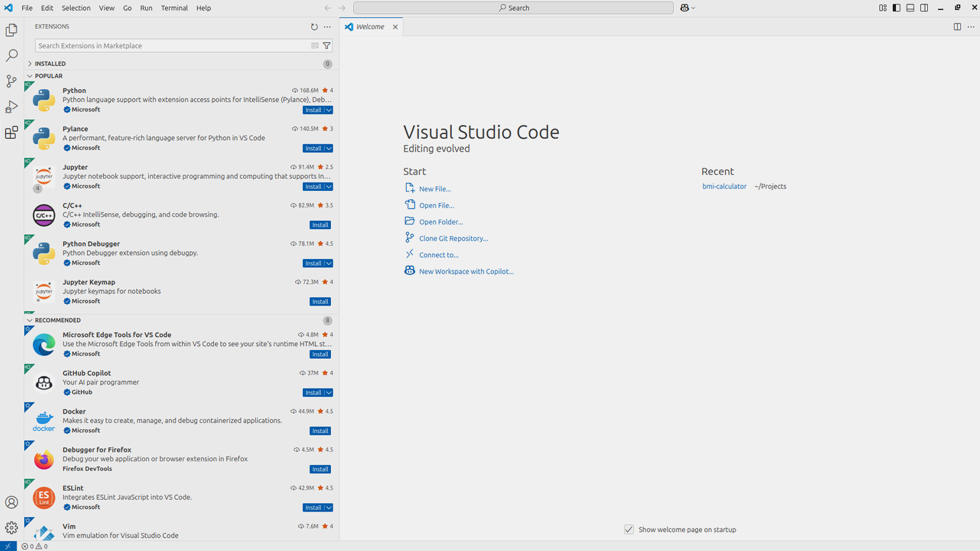Open the Run and Debug view
Screen dimensions: 980x551
(11, 107)
